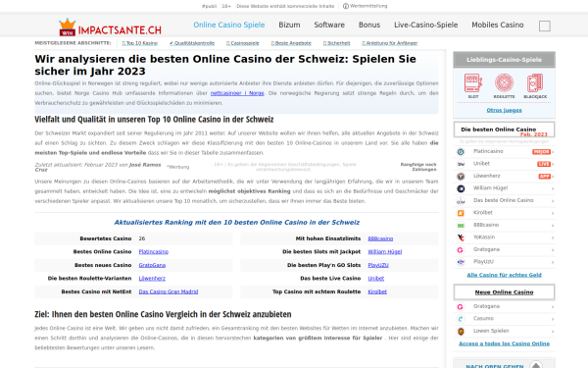Open the nettcasinoer i Norge link
This screenshot has height=368, width=588.
pos(237,93)
